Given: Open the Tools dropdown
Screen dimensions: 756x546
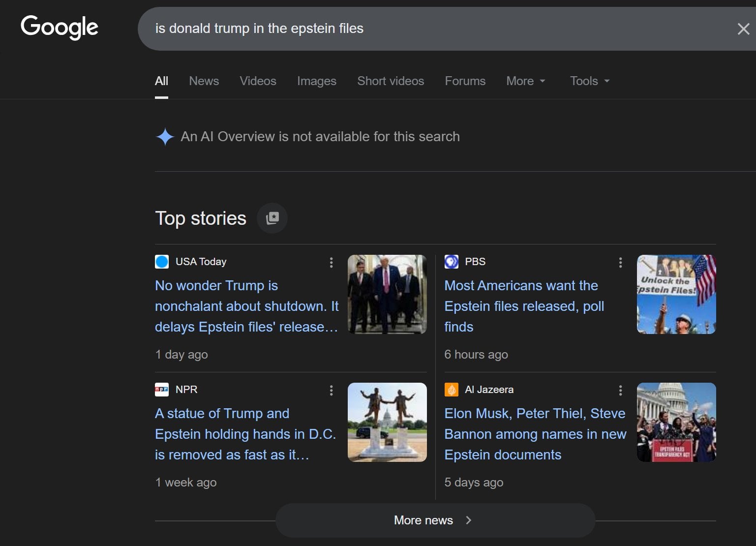Looking at the screenshot, I should pos(590,81).
